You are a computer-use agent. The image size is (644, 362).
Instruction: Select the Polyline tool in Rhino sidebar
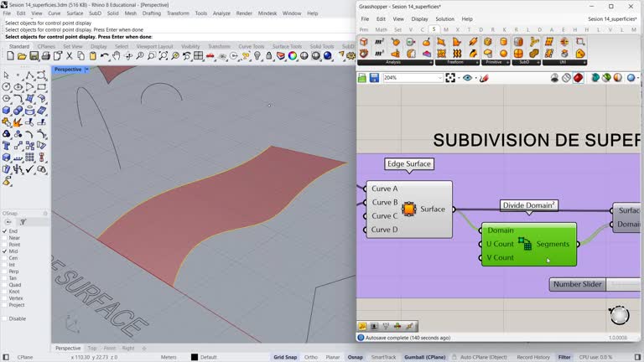[29, 75]
